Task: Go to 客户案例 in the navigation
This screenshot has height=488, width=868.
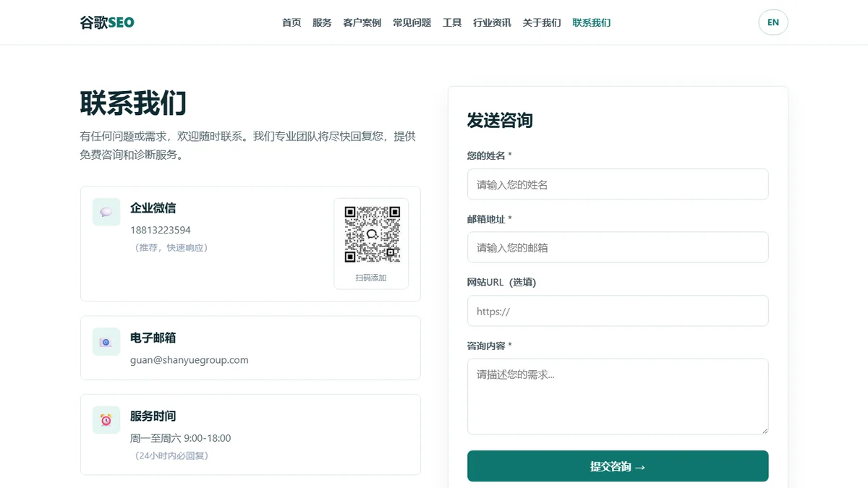Action: pos(362,22)
